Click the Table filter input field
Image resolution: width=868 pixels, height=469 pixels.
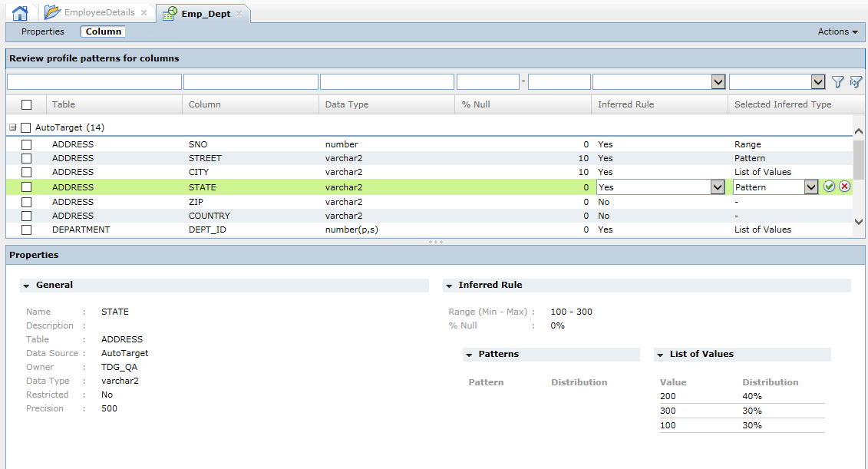click(x=94, y=82)
